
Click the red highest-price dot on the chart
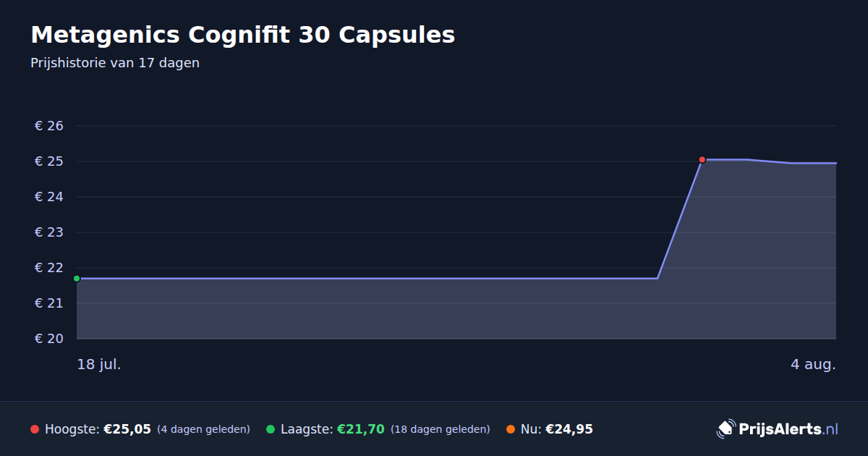[x=702, y=159]
